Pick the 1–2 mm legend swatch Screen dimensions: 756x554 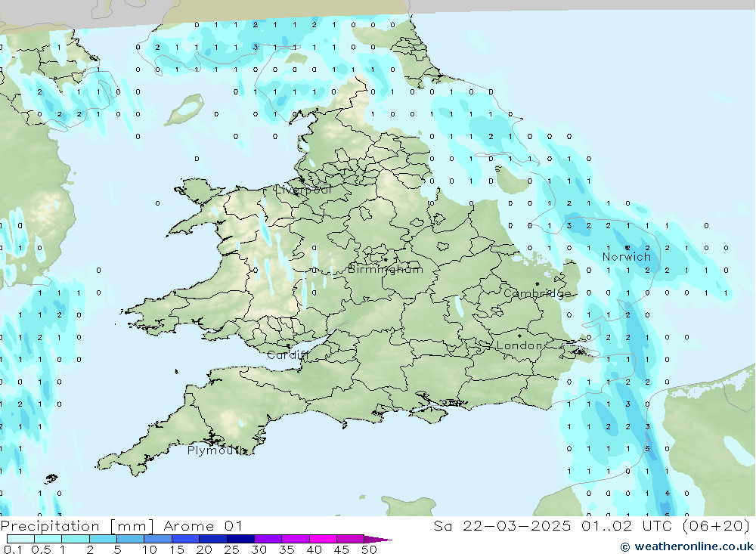tap(75, 539)
